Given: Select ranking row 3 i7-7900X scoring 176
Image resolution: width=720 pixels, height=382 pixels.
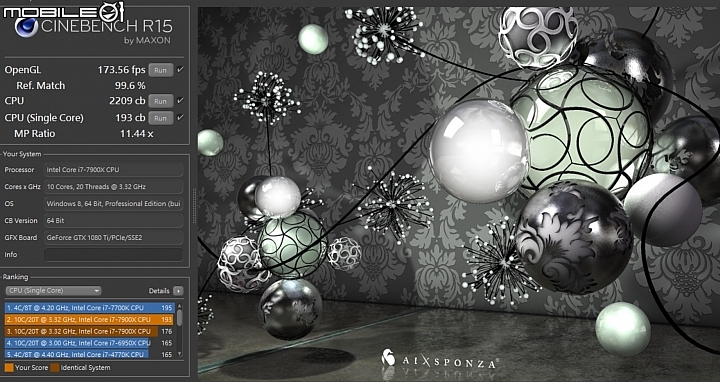Looking at the screenshot, I should pos(90,331).
